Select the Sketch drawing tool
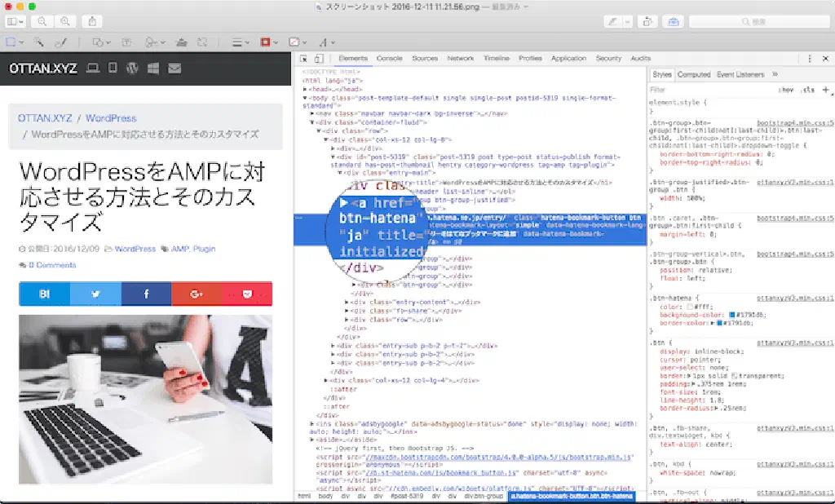 pyautogui.click(x=60, y=42)
